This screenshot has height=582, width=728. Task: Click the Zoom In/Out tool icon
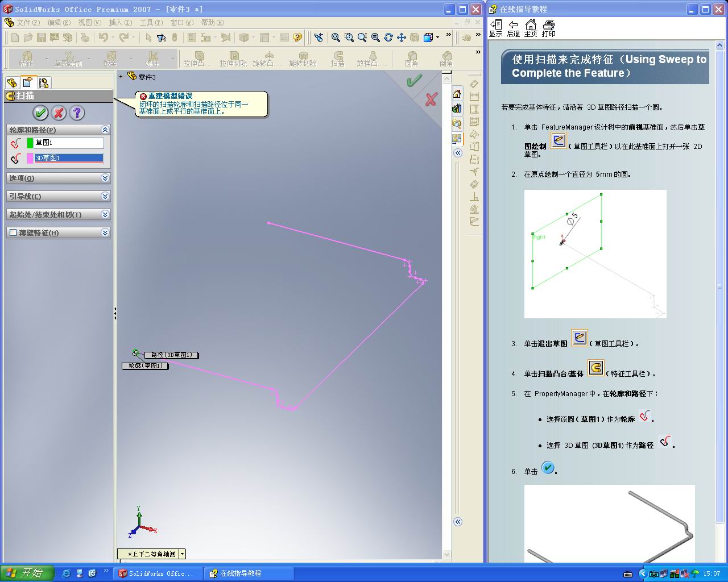click(362, 38)
